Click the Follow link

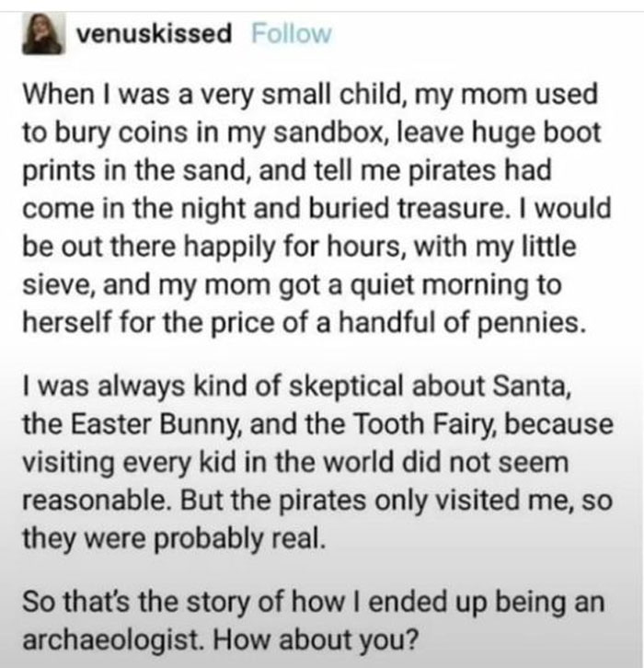[x=290, y=35]
